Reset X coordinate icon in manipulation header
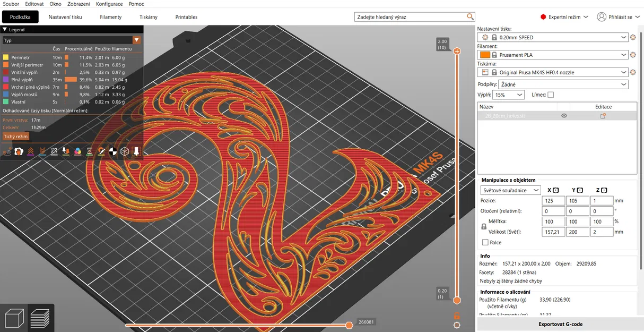The width and height of the screenshot is (644, 332). (x=556, y=190)
